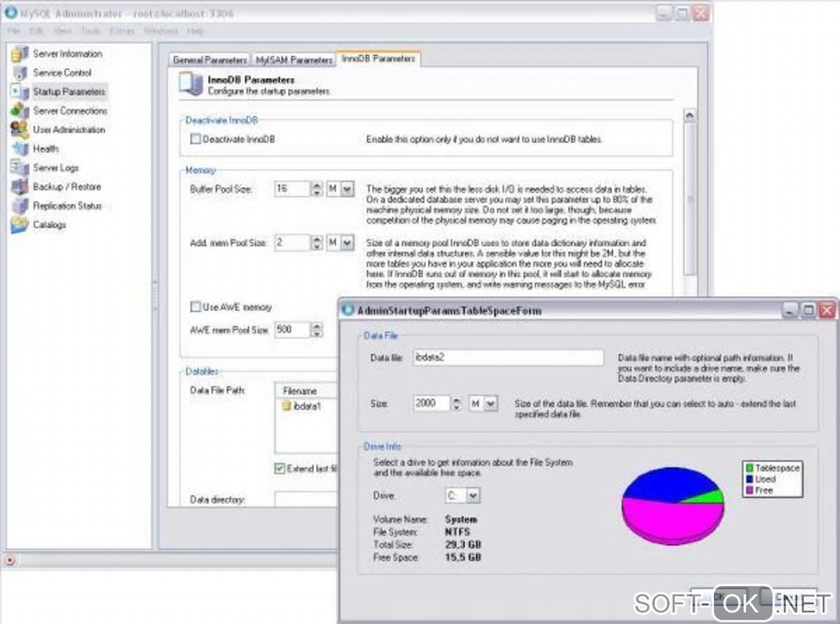Open the File menu
840x624 pixels.
pyautogui.click(x=13, y=31)
